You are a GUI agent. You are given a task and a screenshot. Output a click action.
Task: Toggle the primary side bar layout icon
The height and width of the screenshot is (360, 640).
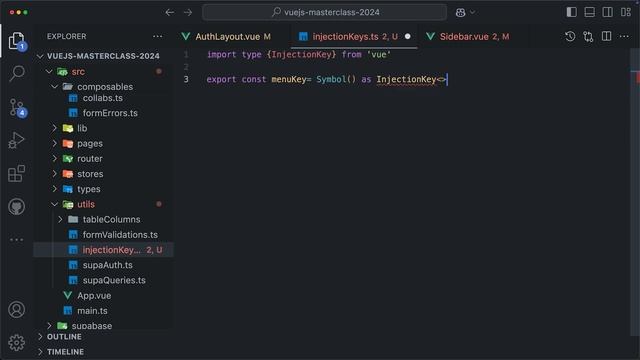[x=571, y=12]
